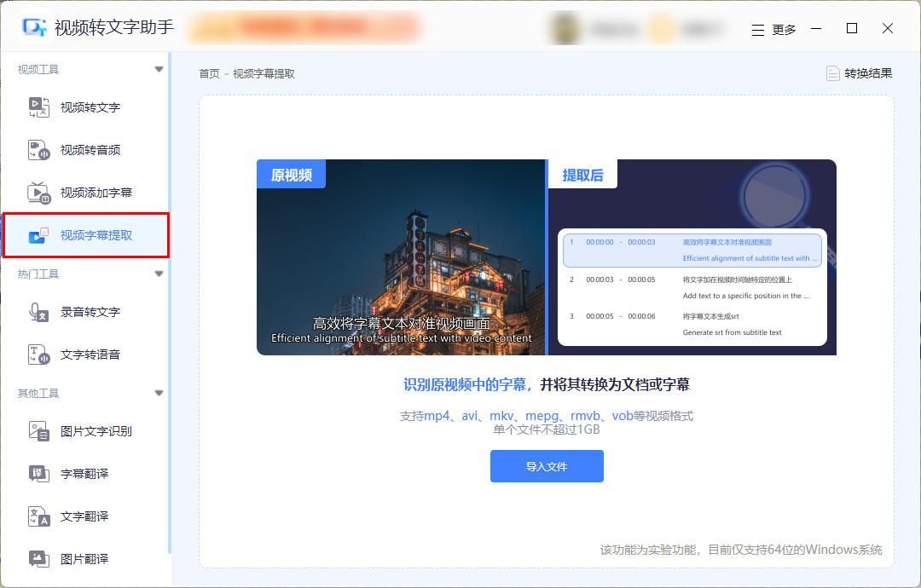921x588 pixels.
Task: Click the 转换结果 document icon
Action: [x=832, y=73]
